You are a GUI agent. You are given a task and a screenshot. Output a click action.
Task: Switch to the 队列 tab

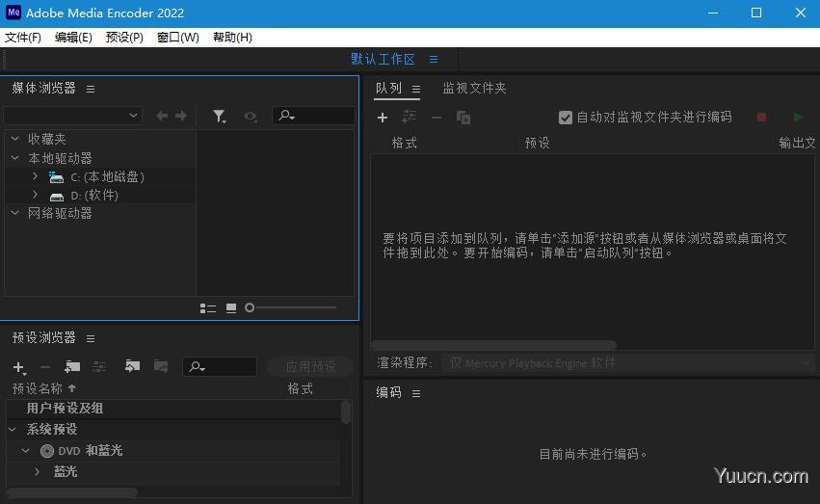(388, 89)
